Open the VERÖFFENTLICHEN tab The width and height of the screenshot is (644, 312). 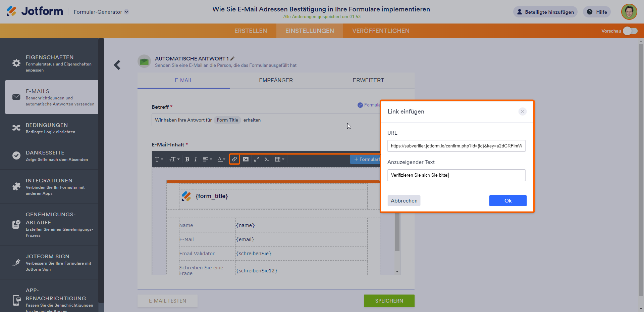click(x=381, y=31)
